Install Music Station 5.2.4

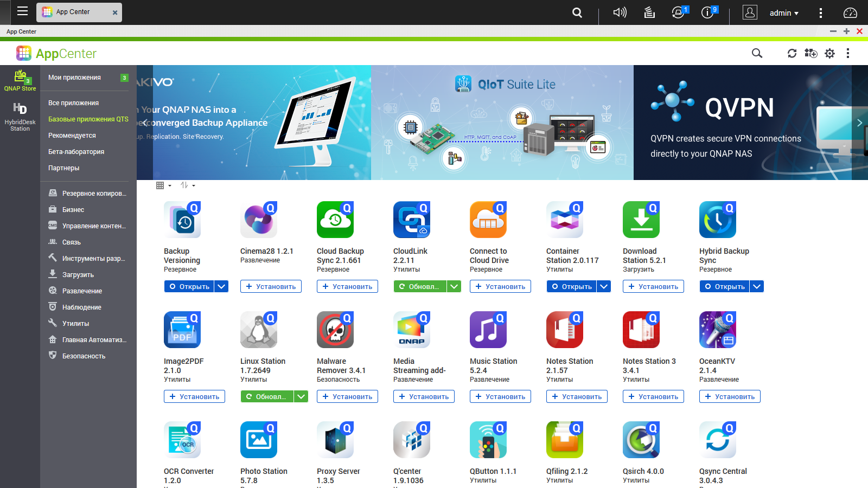coord(500,396)
